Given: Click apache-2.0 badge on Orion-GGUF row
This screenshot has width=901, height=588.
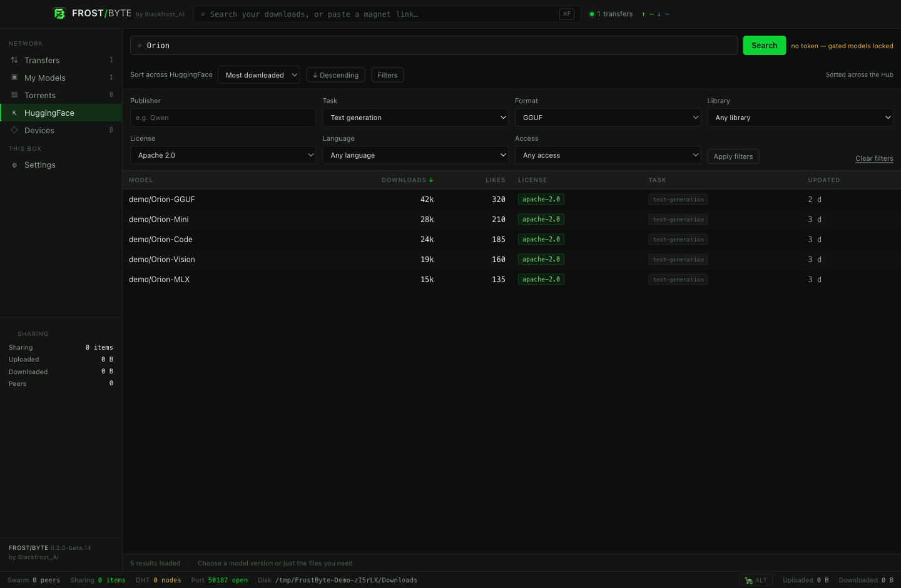Looking at the screenshot, I should click(541, 200).
